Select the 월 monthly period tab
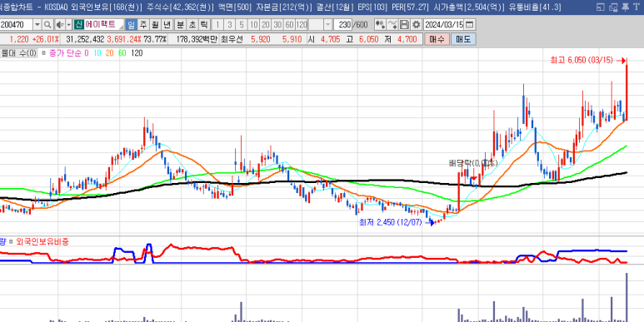The width and height of the screenshot is (644, 322). 155,25
